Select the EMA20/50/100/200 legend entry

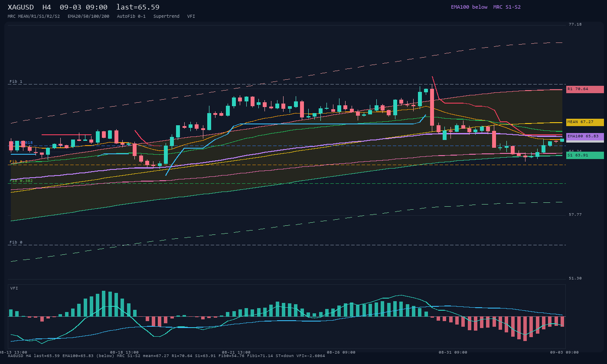click(88, 16)
